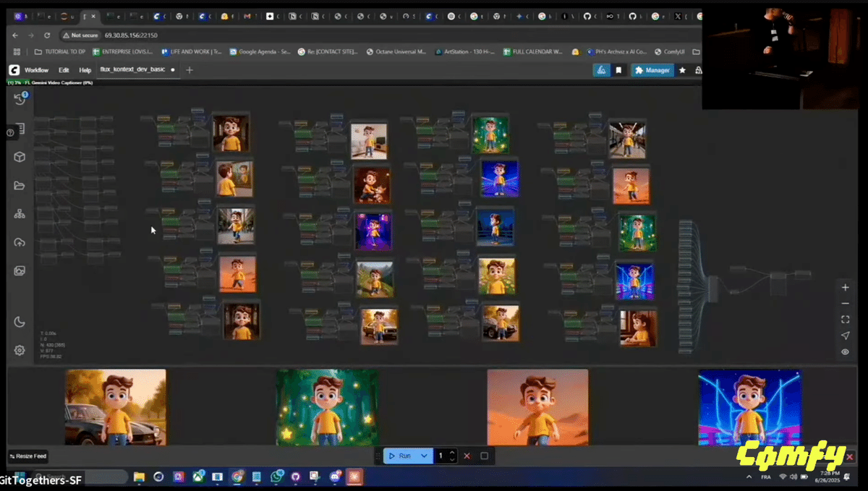Click the browser back arrow
868x491 pixels.
point(16,35)
